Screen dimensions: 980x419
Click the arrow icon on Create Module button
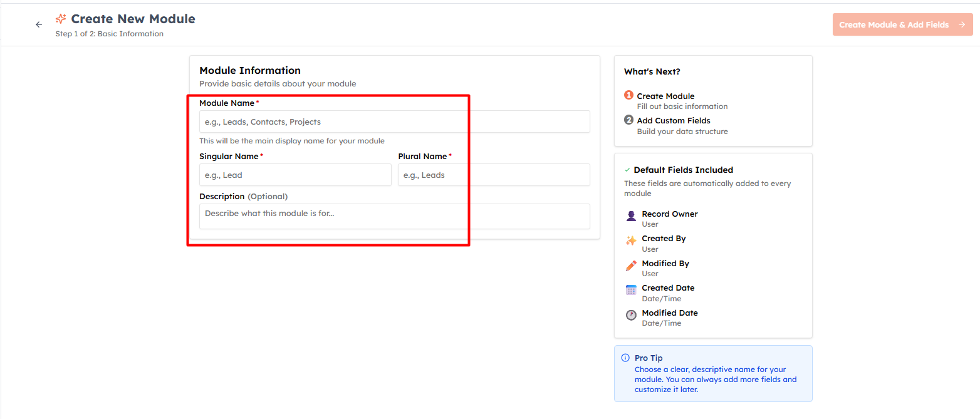(x=961, y=24)
